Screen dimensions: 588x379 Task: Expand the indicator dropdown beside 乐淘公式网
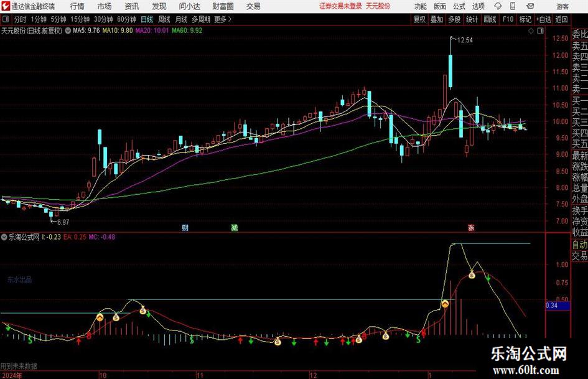(x=4, y=237)
